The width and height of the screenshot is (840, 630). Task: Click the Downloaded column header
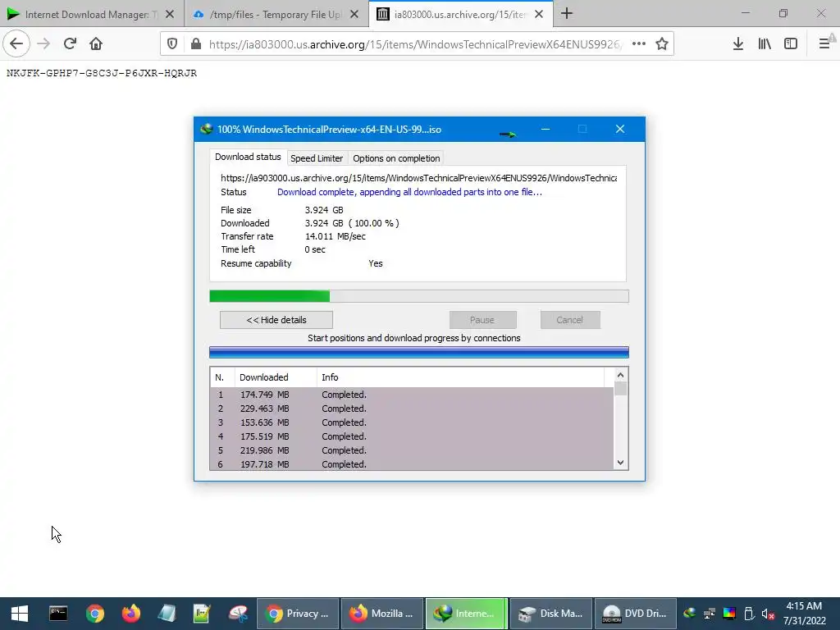click(x=276, y=377)
